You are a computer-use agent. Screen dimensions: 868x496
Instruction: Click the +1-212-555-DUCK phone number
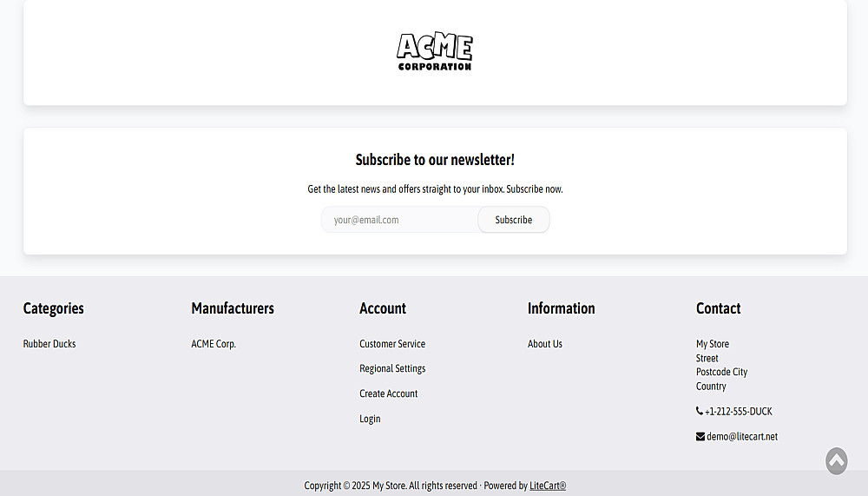(739, 412)
